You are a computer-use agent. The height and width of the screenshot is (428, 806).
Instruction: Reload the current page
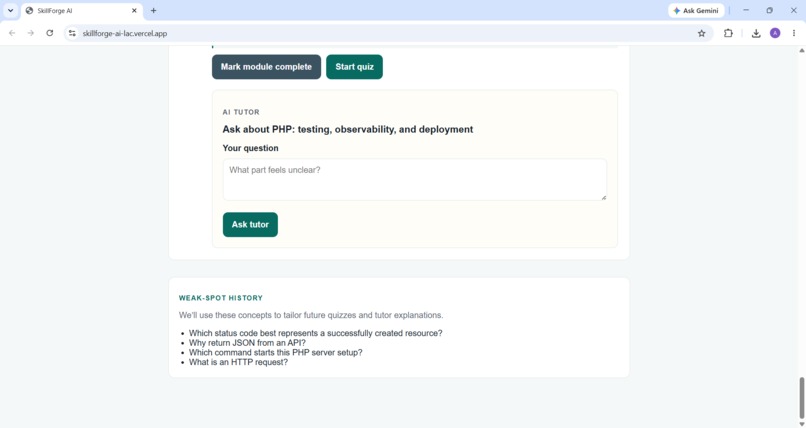pos(49,33)
